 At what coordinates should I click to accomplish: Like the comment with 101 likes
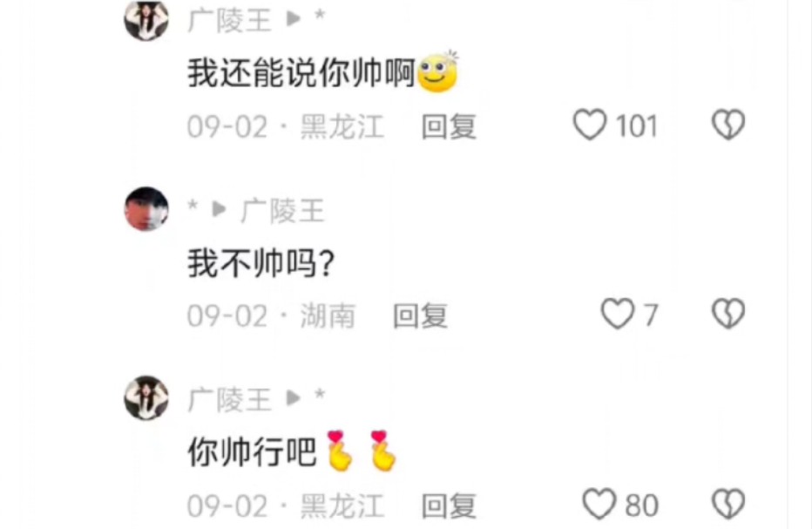[x=590, y=125]
